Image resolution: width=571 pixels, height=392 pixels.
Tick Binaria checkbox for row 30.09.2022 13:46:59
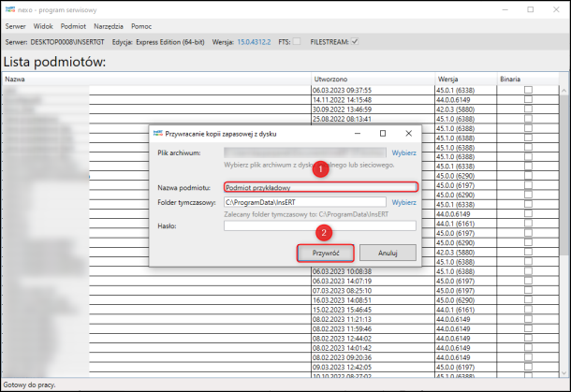(x=528, y=109)
